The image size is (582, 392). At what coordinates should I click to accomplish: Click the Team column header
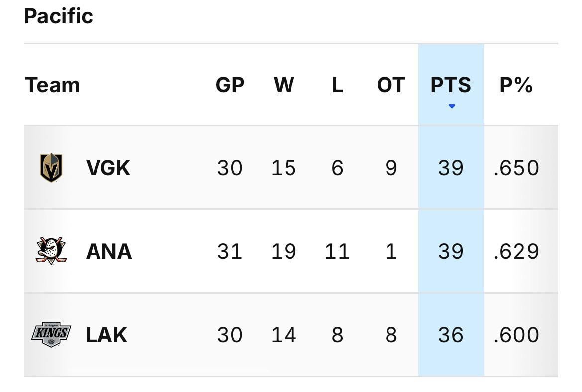coord(52,85)
